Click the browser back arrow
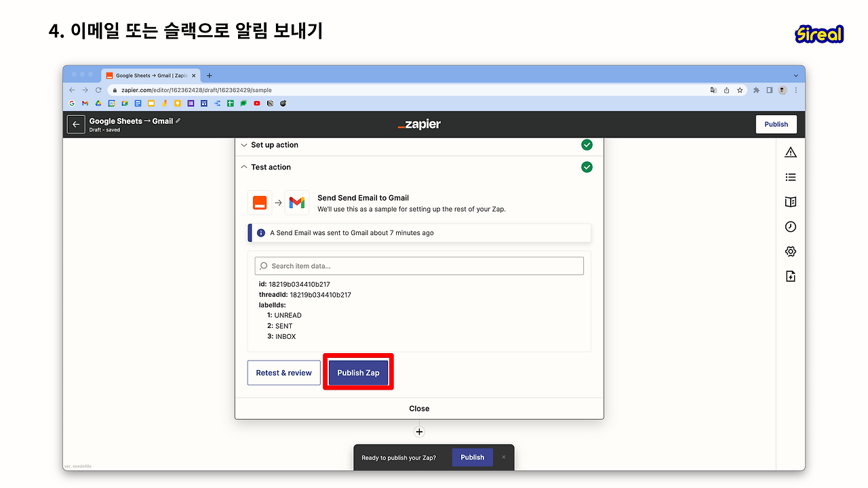The image size is (868, 488). click(73, 90)
